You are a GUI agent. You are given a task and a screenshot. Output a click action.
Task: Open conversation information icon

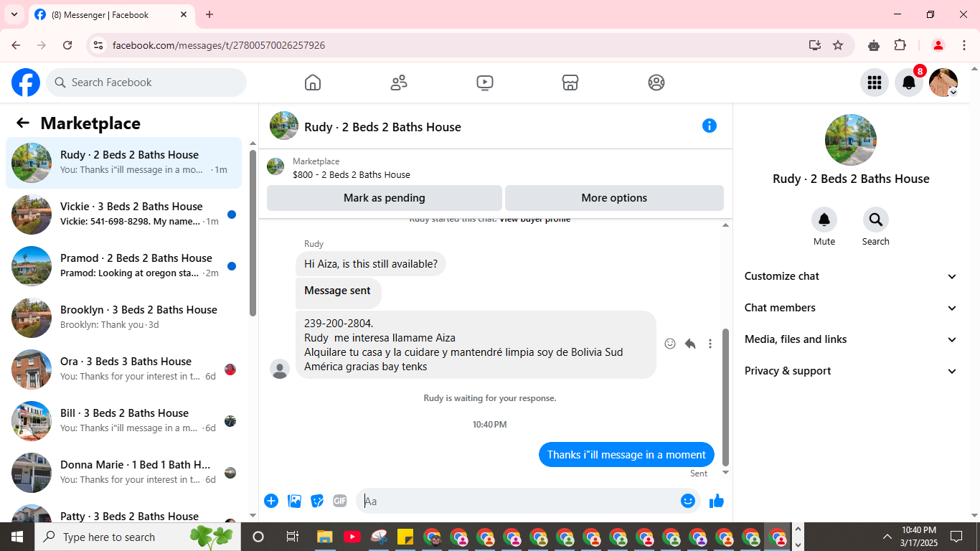tap(710, 126)
